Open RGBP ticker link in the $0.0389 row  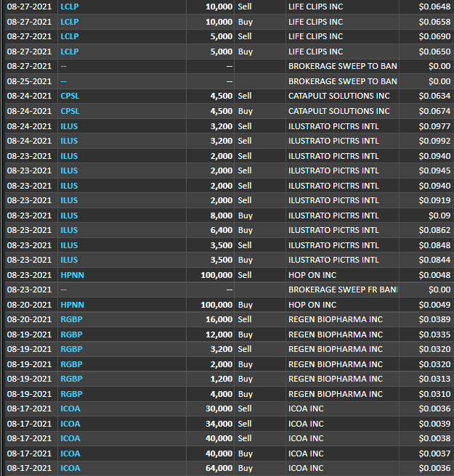(x=71, y=319)
